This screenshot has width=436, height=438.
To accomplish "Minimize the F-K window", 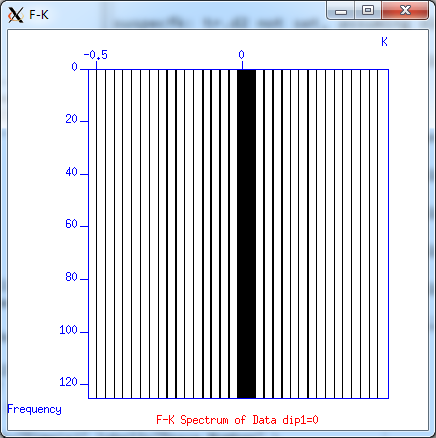I will (x=341, y=10).
